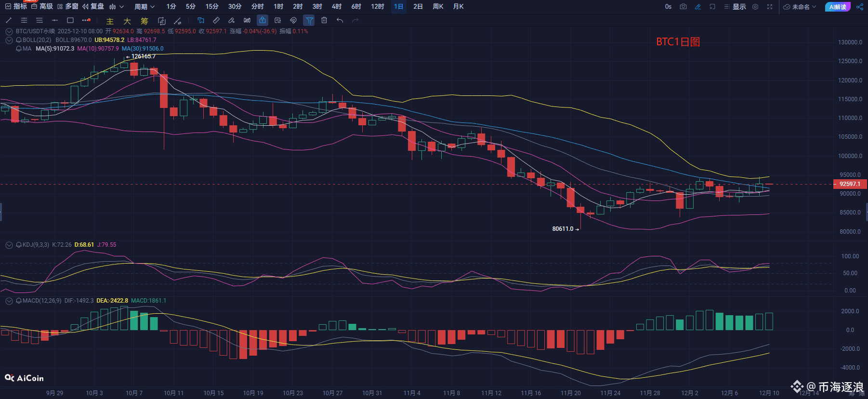Redo the drawing action
Viewport: 868px width, 399px height.
pyautogui.click(x=355, y=20)
